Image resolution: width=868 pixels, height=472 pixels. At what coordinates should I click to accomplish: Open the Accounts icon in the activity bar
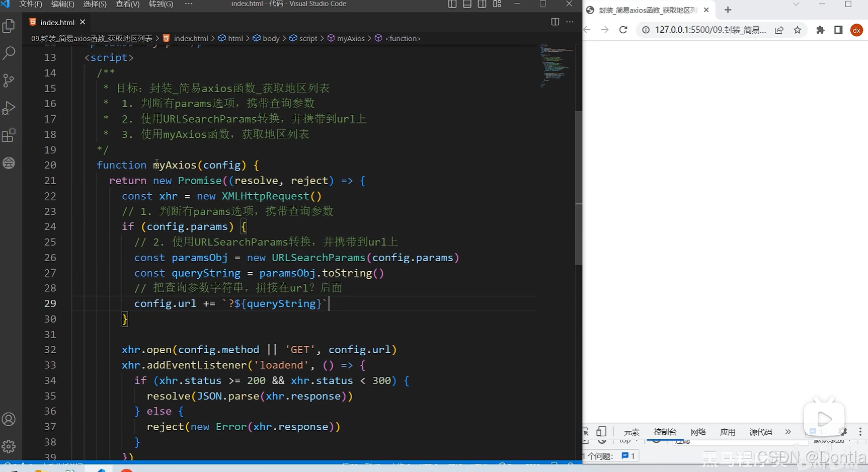click(9, 419)
